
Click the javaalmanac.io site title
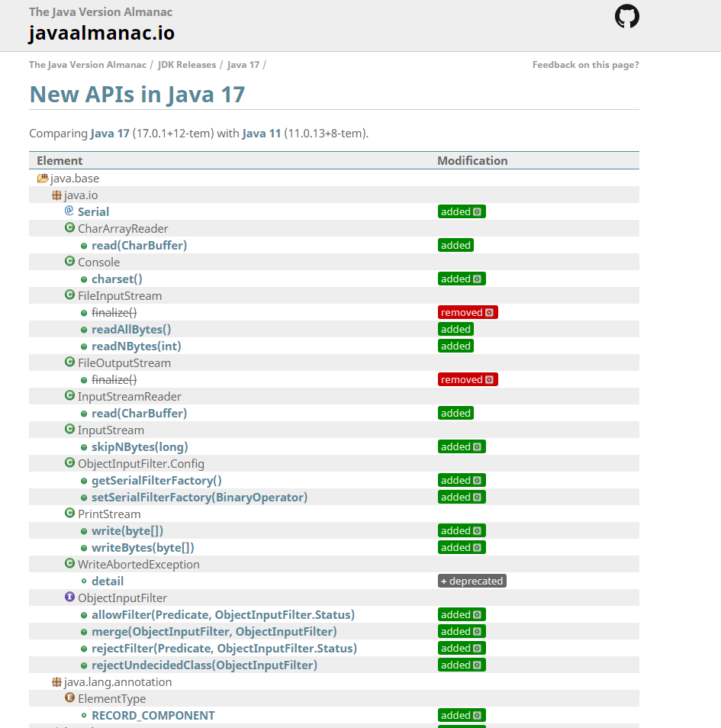click(101, 33)
